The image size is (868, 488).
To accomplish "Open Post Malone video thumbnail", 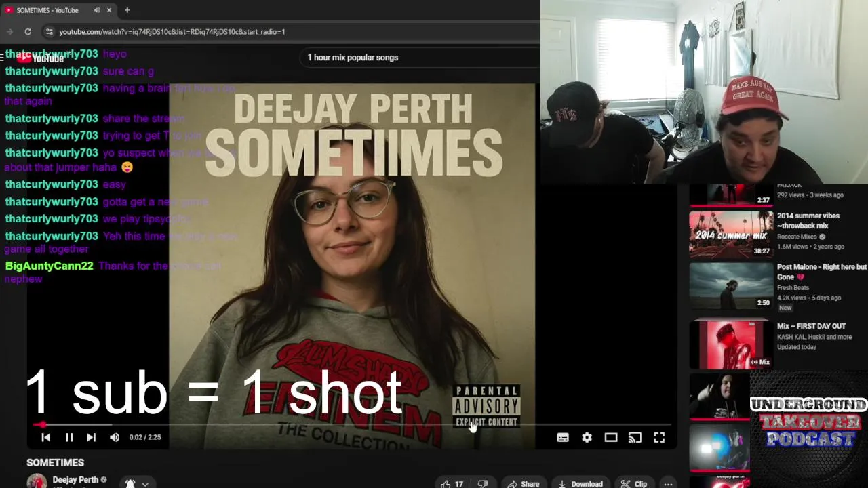I will point(731,285).
